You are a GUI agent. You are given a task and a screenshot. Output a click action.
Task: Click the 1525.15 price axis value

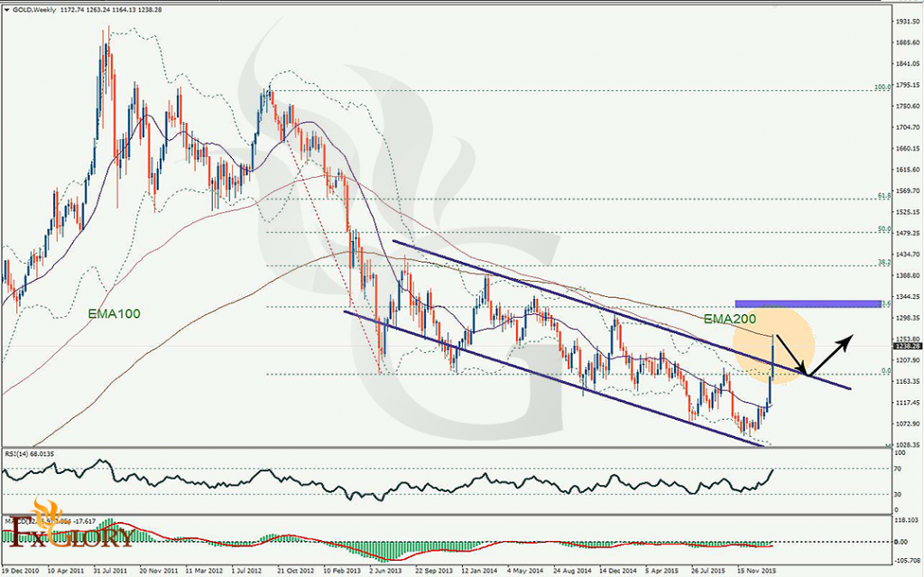click(x=908, y=212)
